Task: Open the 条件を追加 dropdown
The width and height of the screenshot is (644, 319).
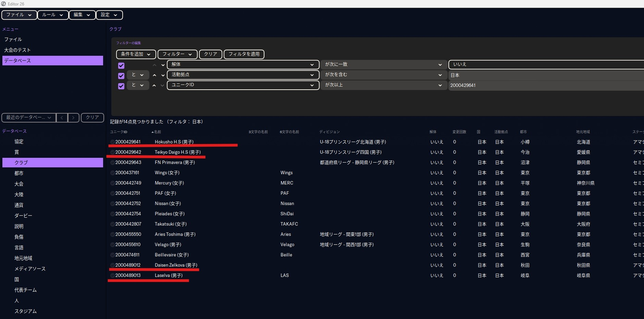Action: point(136,54)
